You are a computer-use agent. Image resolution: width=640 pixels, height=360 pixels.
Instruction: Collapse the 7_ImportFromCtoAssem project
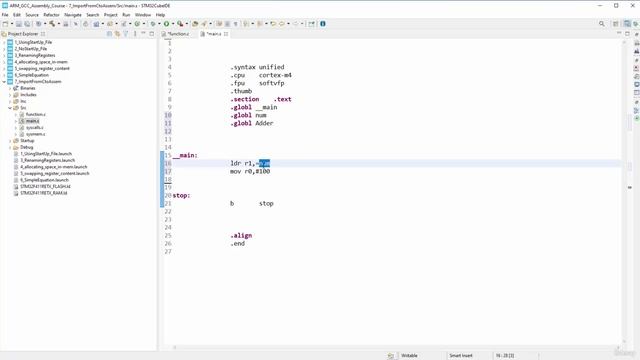pos(4,82)
